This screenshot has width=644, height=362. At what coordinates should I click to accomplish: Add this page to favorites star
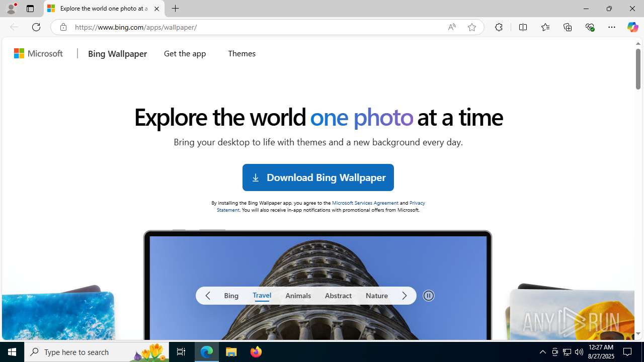tap(472, 27)
